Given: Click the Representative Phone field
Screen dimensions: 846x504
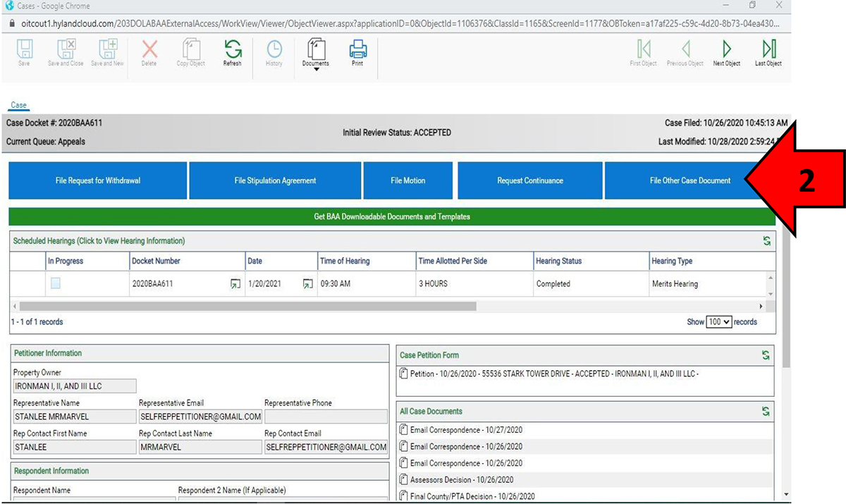Looking at the screenshot, I should [326, 417].
